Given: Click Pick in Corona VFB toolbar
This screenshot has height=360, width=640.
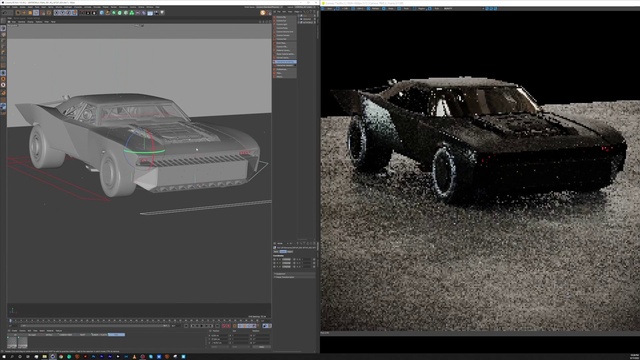Looking at the screenshot, I should click(433, 8).
